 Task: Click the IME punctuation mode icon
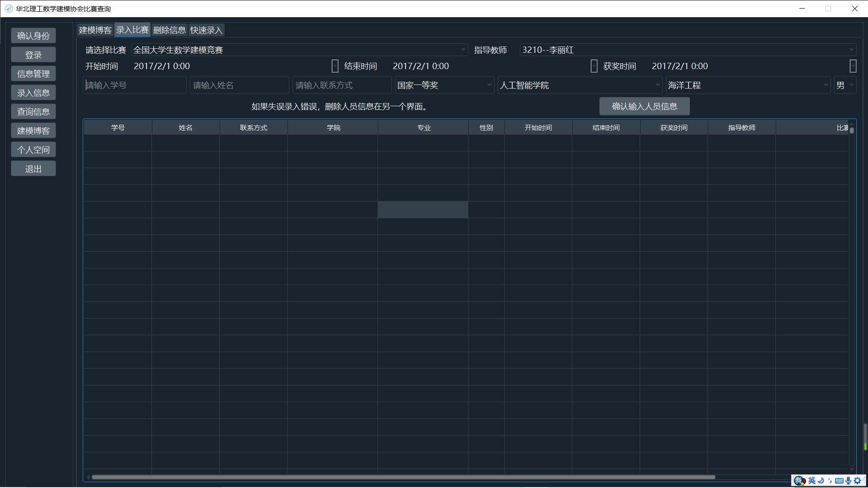[x=830, y=481]
